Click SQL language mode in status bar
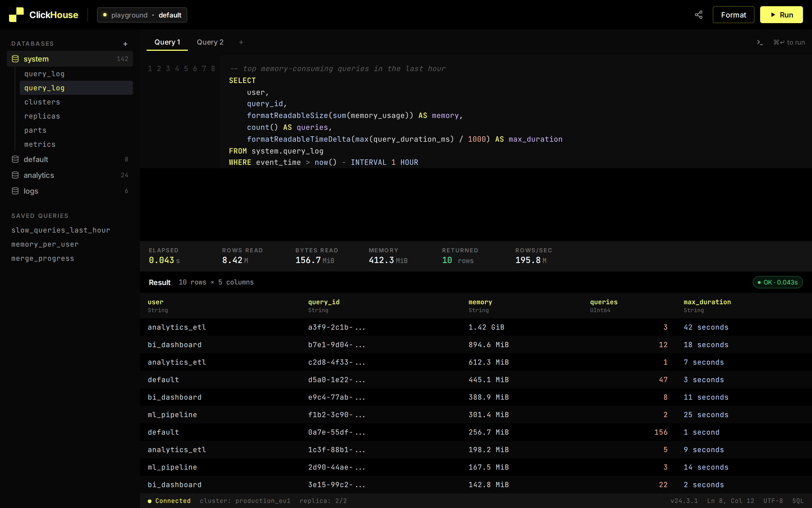Screen dimensions: 812x508 coord(798,501)
